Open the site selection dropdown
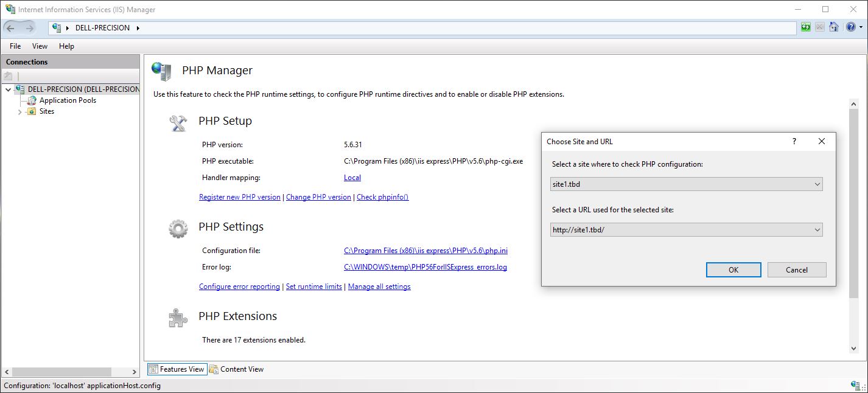Screen dimensions: 868x393 click(817, 184)
